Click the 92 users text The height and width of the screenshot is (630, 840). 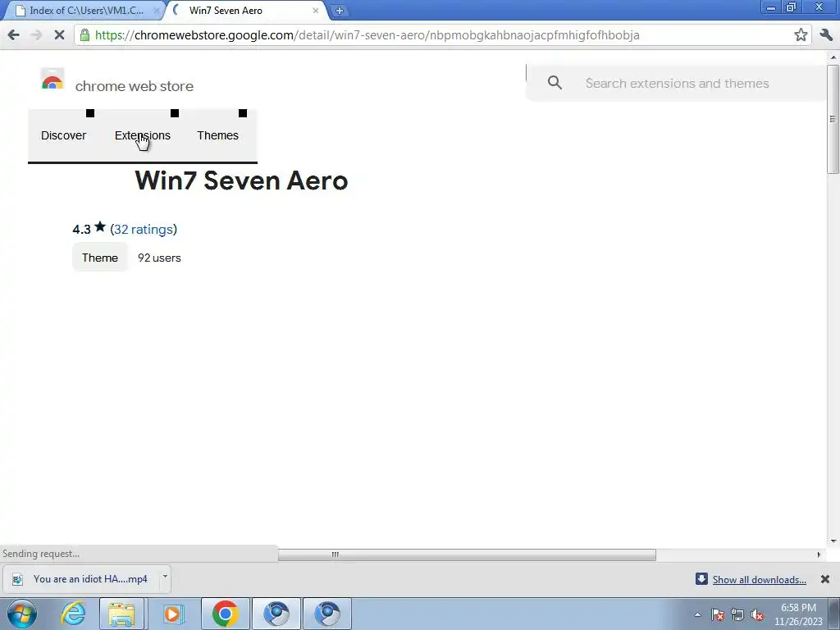(159, 258)
